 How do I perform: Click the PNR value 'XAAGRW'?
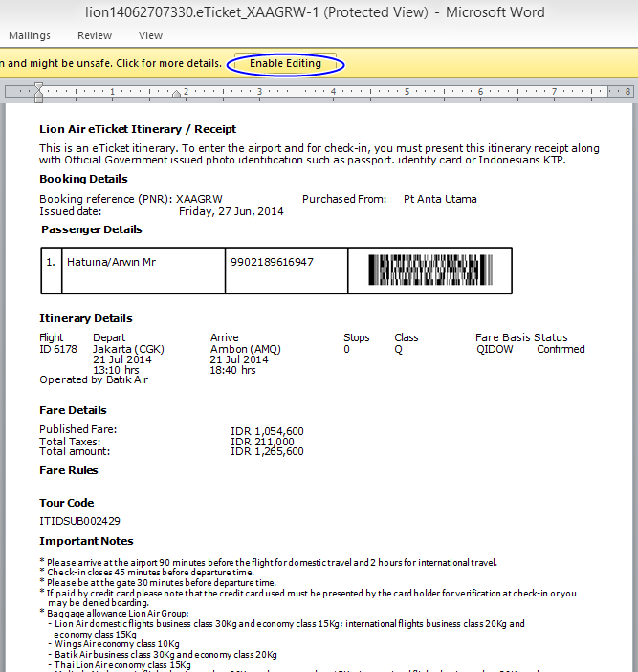point(199,199)
